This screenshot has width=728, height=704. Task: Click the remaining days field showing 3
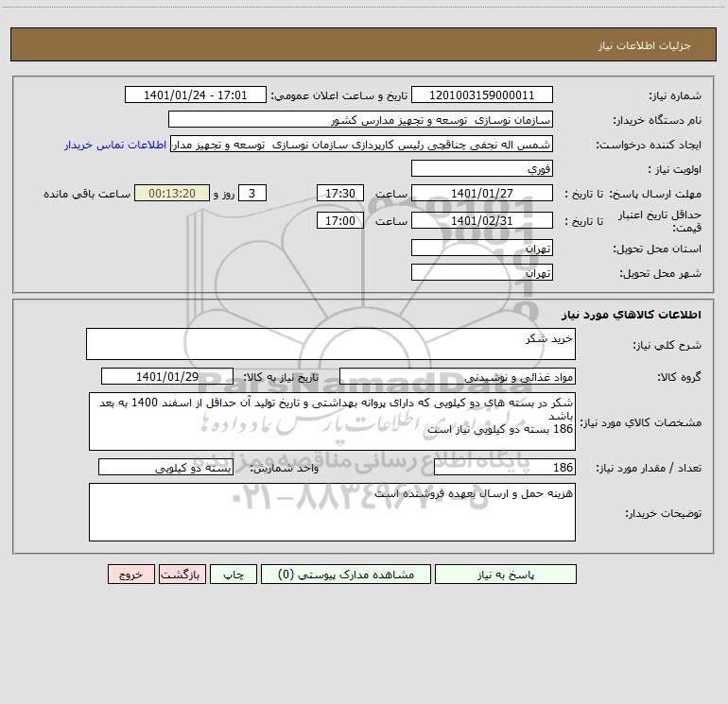click(252, 193)
